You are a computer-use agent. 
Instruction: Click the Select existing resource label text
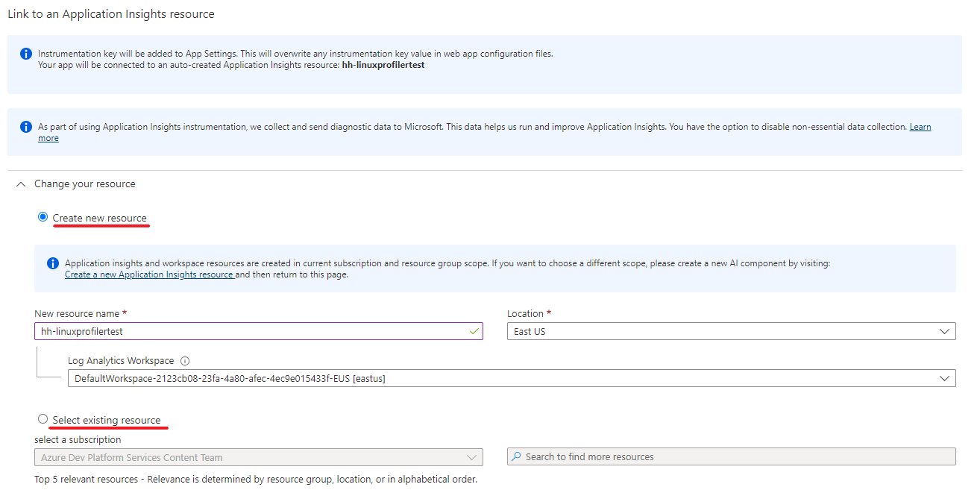pos(107,420)
